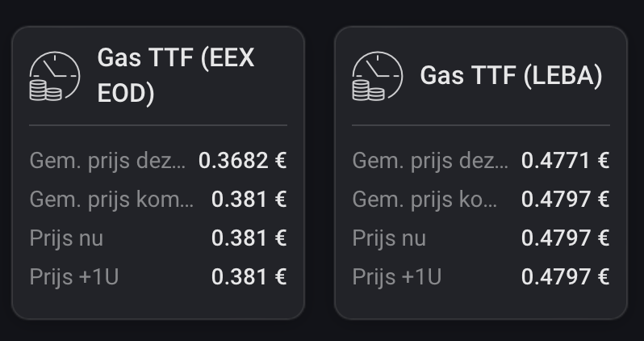Click the 0.381 € value beside 'Gem. prijs kom…'
The height and width of the screenshot is (341, 644).
(x=249, y=199)
